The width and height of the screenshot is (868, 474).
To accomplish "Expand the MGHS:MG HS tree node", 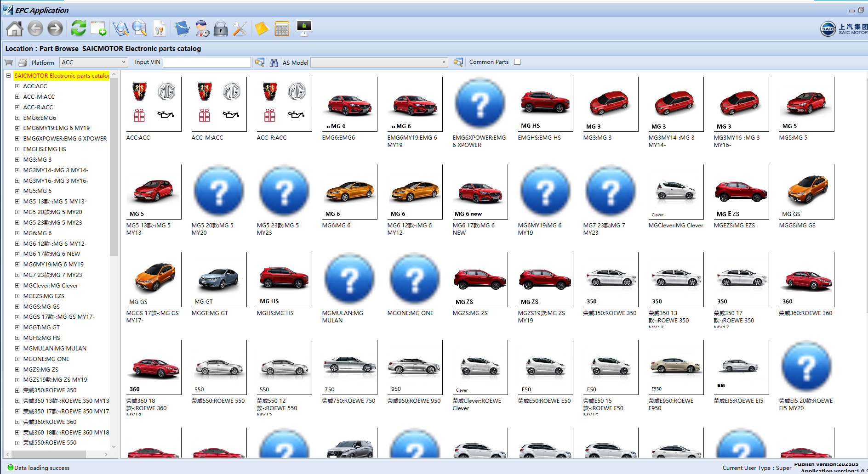I will (17, 338).
